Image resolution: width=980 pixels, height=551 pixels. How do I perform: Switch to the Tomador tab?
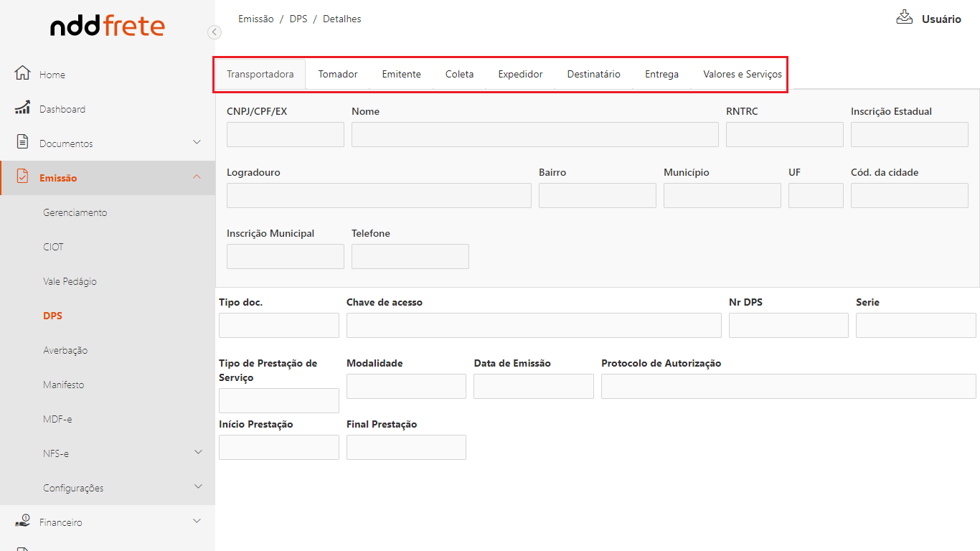(338, 74)
